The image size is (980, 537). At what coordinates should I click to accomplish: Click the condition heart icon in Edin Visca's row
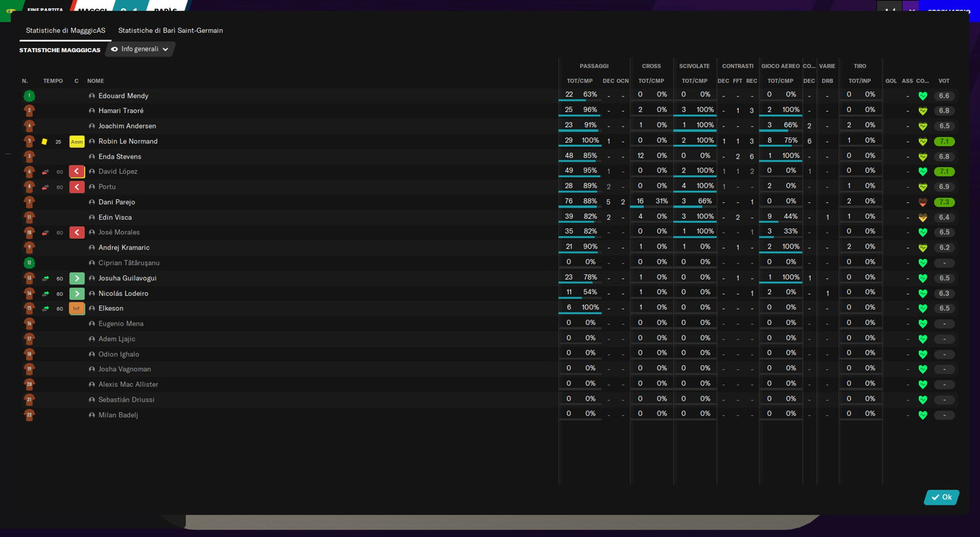(923, 218)
